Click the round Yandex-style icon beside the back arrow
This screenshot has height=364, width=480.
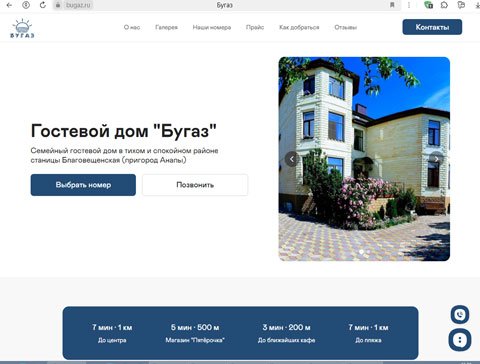pyautogui.click(x=26, y=5)
